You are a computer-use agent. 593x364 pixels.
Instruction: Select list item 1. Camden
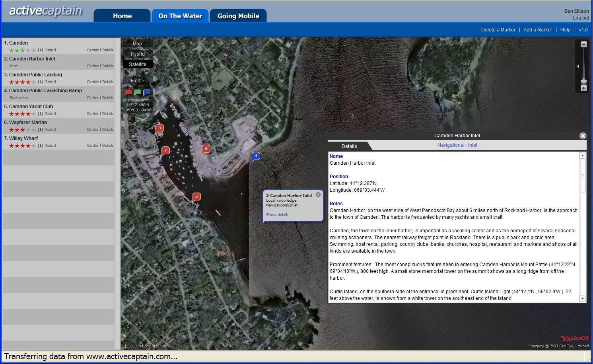[58, 46]
